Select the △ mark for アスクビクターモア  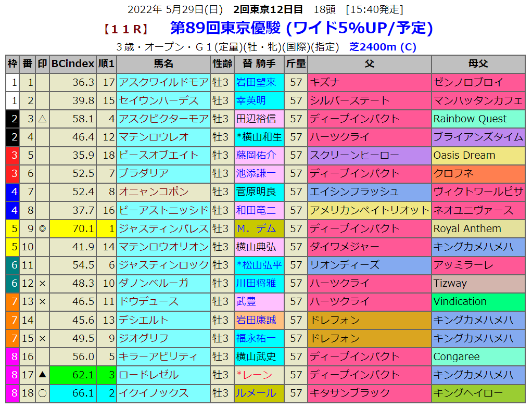[42, 119]
